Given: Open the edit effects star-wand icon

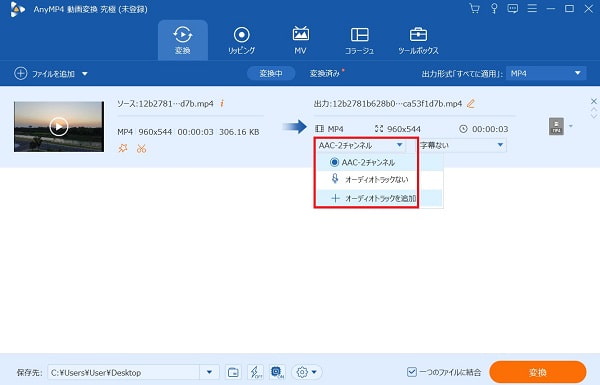Looking at the screenshot, I should (x=123, y=148).
